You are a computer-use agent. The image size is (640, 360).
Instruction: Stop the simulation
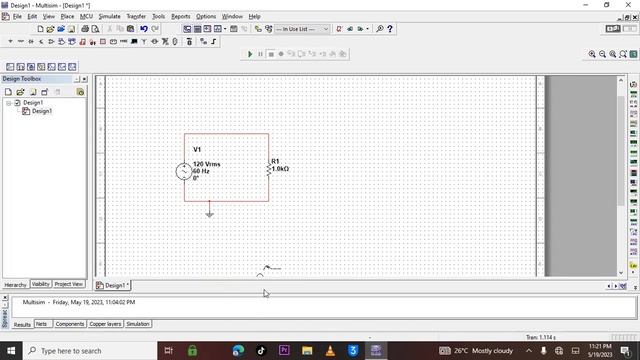(271, 54)
